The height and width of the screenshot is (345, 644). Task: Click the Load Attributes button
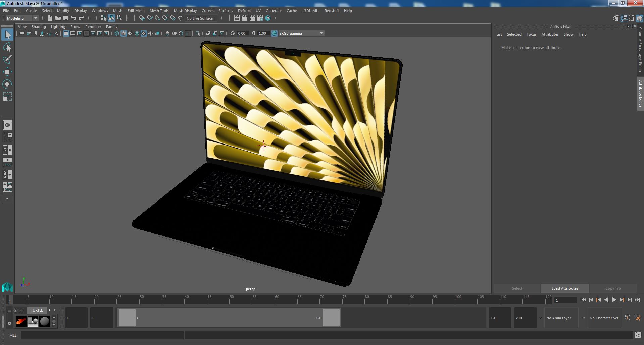click(x=565, y=288)
